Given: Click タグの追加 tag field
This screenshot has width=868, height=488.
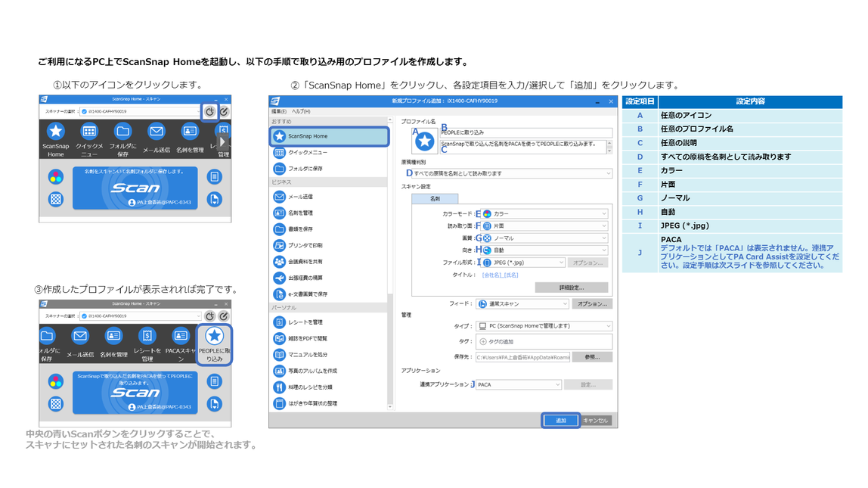Looking at the screenshot, I should (x=544, y=342).
